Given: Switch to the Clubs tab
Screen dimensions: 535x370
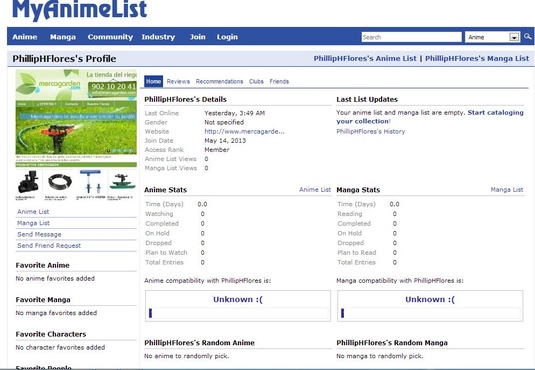Looking at the screenshot, I should (256, 81).
